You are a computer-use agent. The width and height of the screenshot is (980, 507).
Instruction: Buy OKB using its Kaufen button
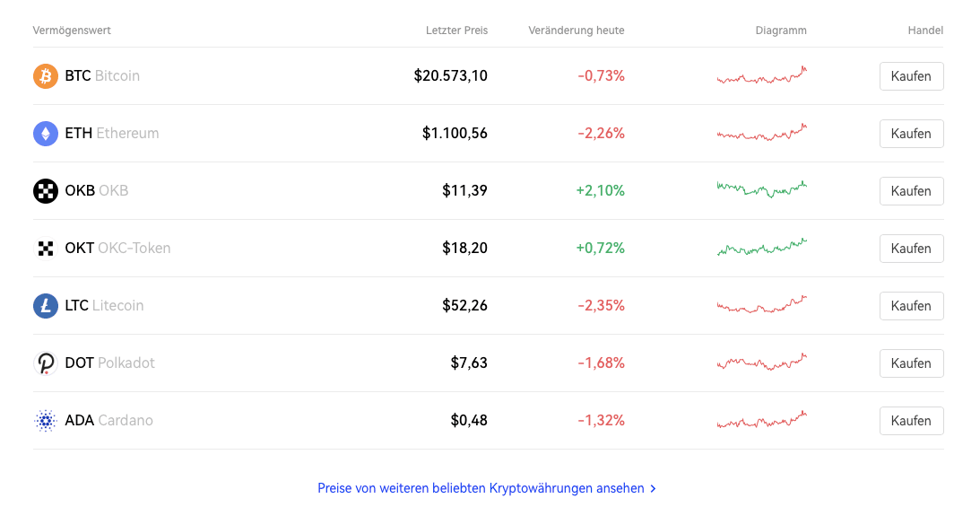coord(911,191)
